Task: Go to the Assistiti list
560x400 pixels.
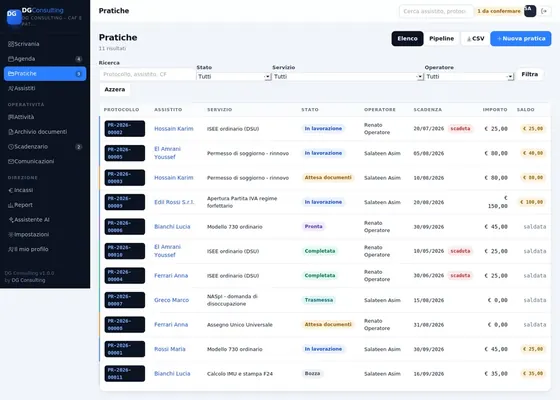Action: pyautogui.click(x=45, y=88)
